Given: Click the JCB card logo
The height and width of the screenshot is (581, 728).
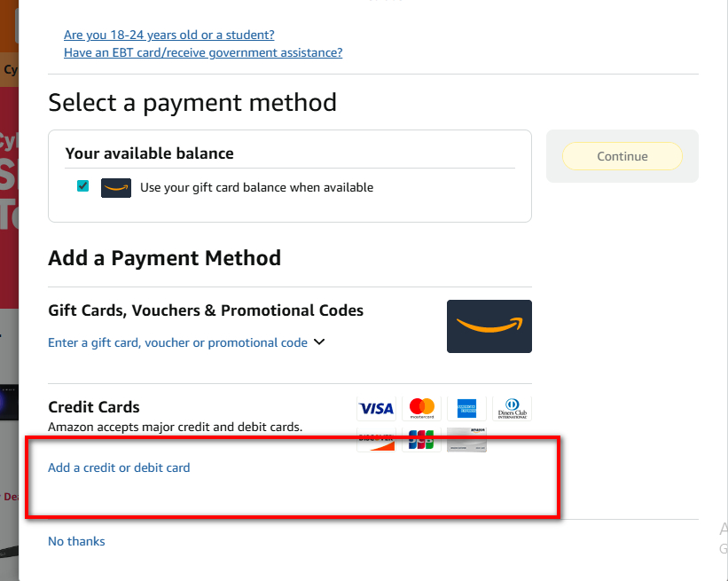Looking at the screenshot, I should click(x=421, y=439).
